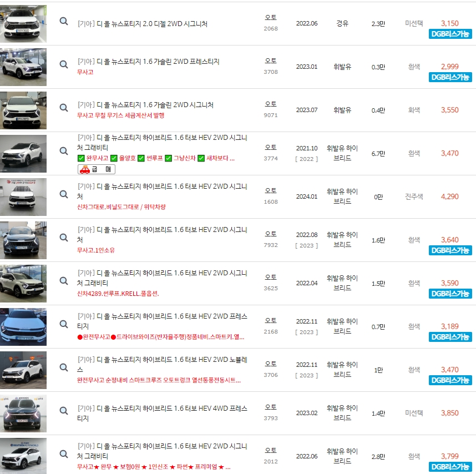Viewport: 476px width, 474px height.
Task: Open thumbnail of 3,640 priced dark car
Action: (23, 240)
